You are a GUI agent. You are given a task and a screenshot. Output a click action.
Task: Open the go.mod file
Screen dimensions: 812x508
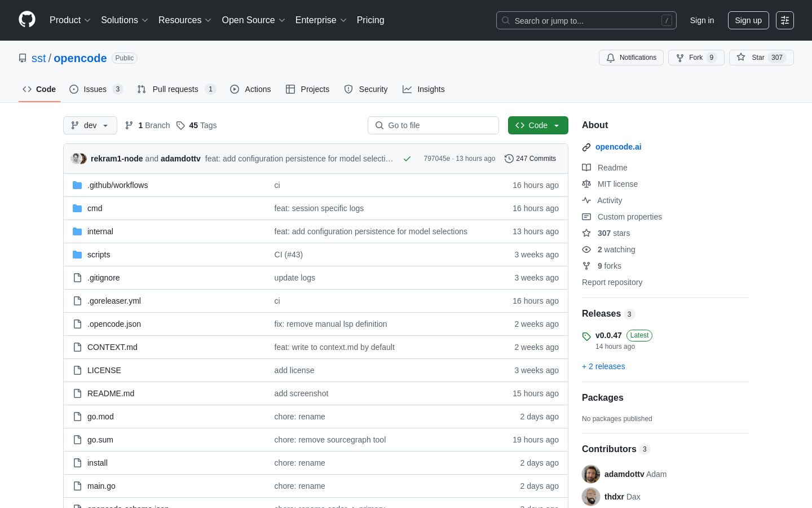tap(100, 417)
